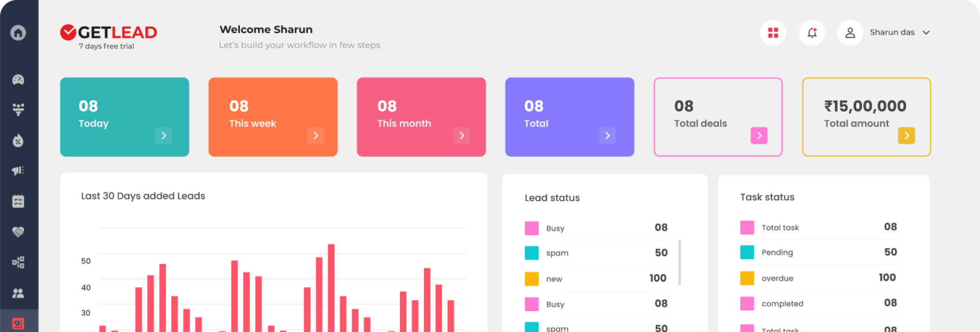Open the dashboard speedometer icon
This screenshot has width=980, height=332.
coord(18,80)
